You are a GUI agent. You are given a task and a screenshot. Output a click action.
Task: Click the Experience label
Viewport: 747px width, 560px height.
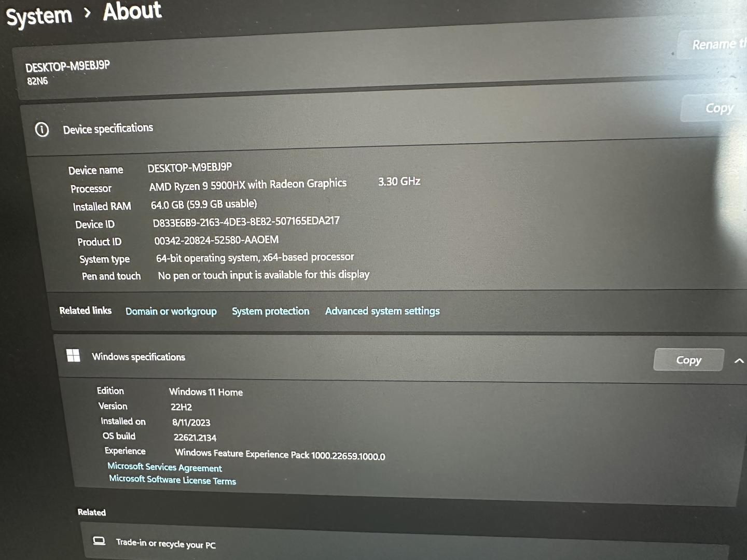click(125, 451)
